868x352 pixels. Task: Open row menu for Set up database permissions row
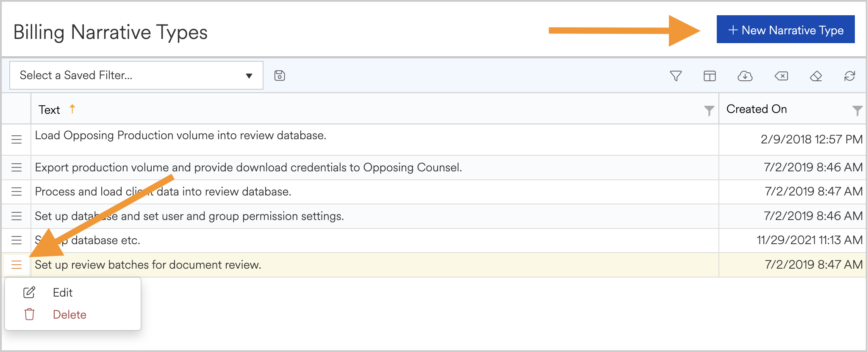[17, 216]
